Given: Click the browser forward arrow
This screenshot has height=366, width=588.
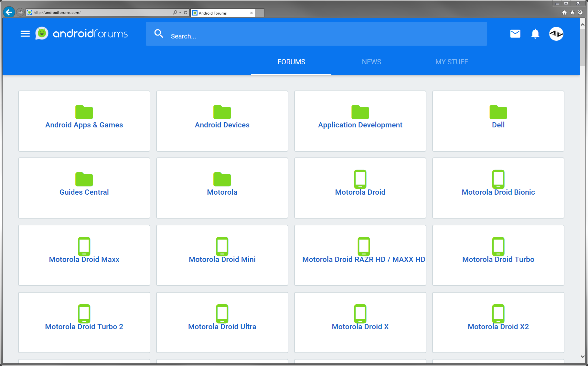Looking at the screenshot, I should pyautogui.click(x=20, y=12).
